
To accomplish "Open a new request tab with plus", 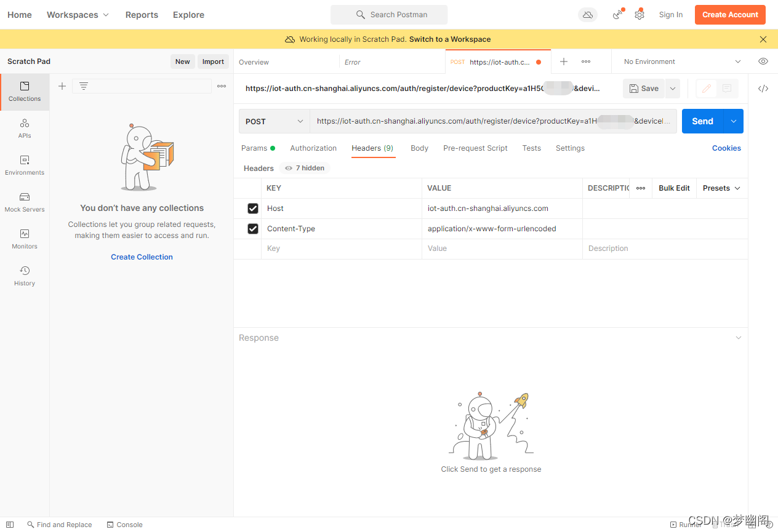I will pyautogui.click(x=564, y=62).
